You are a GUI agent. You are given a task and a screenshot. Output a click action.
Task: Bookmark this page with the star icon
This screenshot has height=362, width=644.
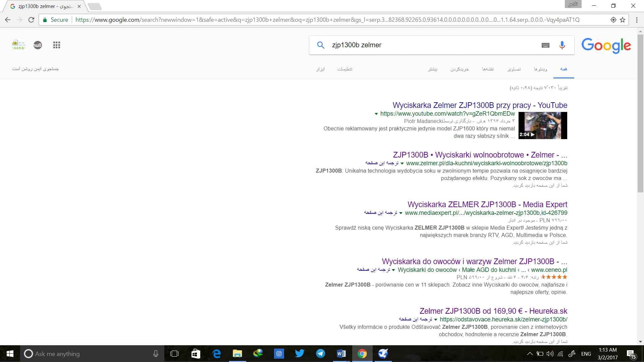click(623, 20)
